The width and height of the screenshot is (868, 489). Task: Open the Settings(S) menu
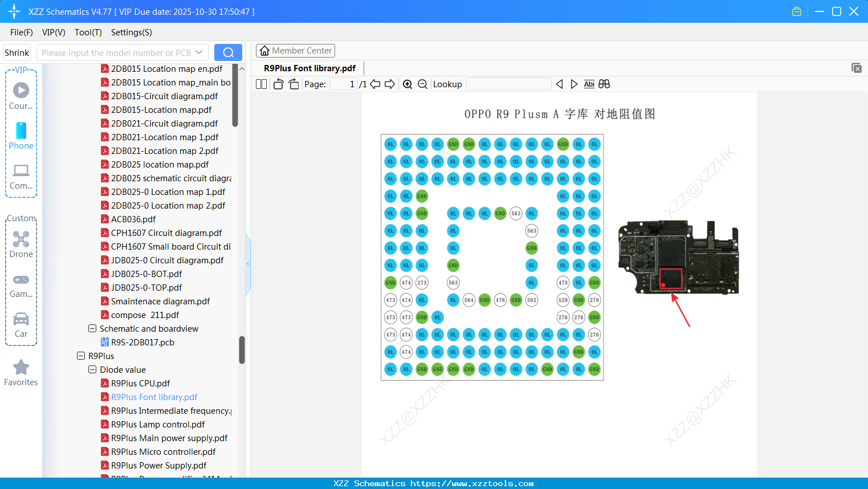tap(132, 32)
